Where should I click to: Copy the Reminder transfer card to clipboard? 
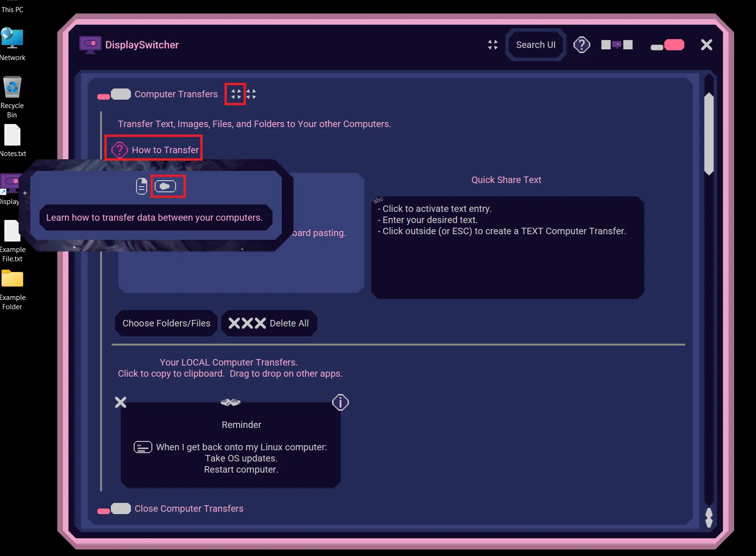[231, 445]
